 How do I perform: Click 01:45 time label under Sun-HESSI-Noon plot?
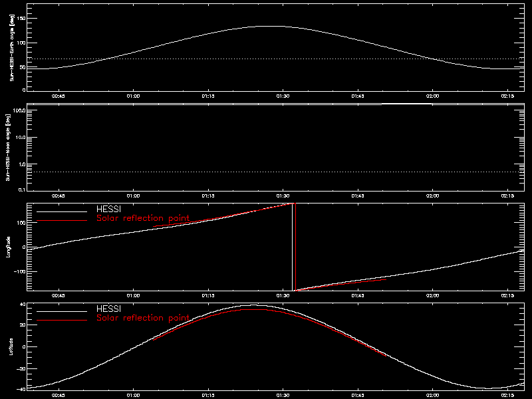coord(358,196)
